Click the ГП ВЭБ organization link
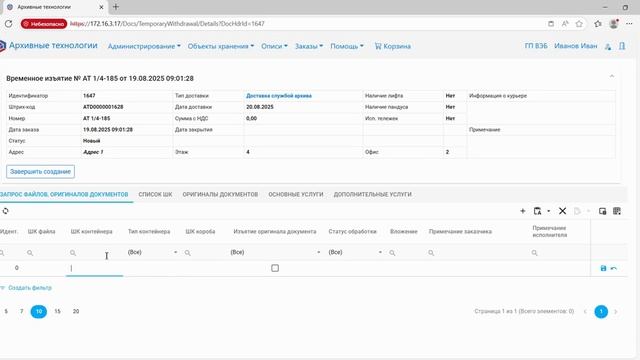The image size is (640, 360). (536, 46)
